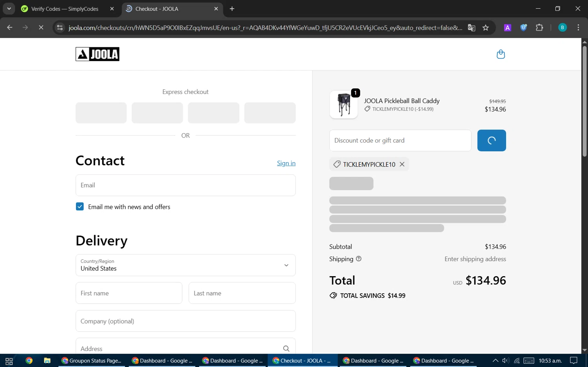Toggle Email me with news and offers
Image resolution: width=588 pixels, height=367 pixels.
tap(80, 206)
